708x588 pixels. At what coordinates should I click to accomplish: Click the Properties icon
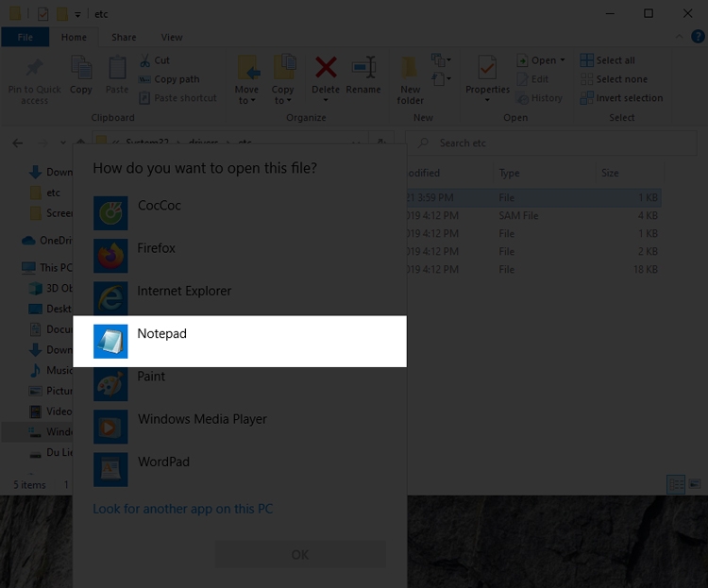[487, 69]
